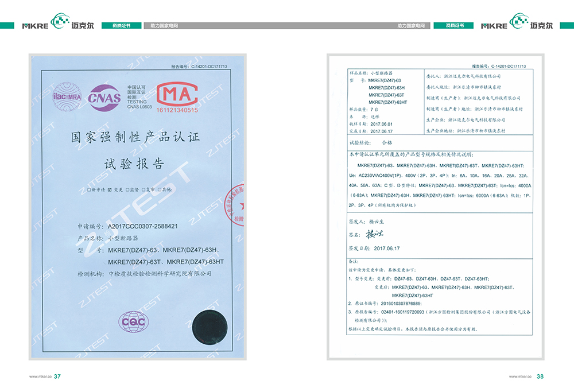
Task: Click 原证书编号 2016010307876589
Action: (385, 304)
